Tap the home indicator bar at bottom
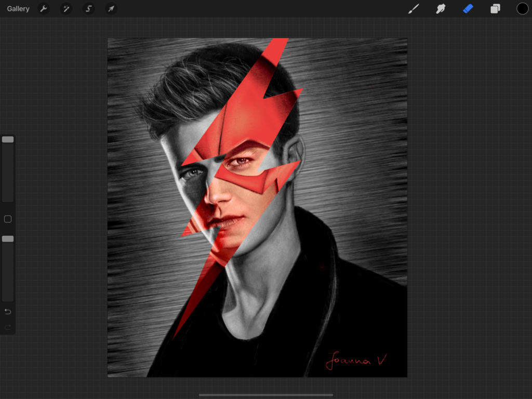Screen dimensions: 532x399 [266, 395]
